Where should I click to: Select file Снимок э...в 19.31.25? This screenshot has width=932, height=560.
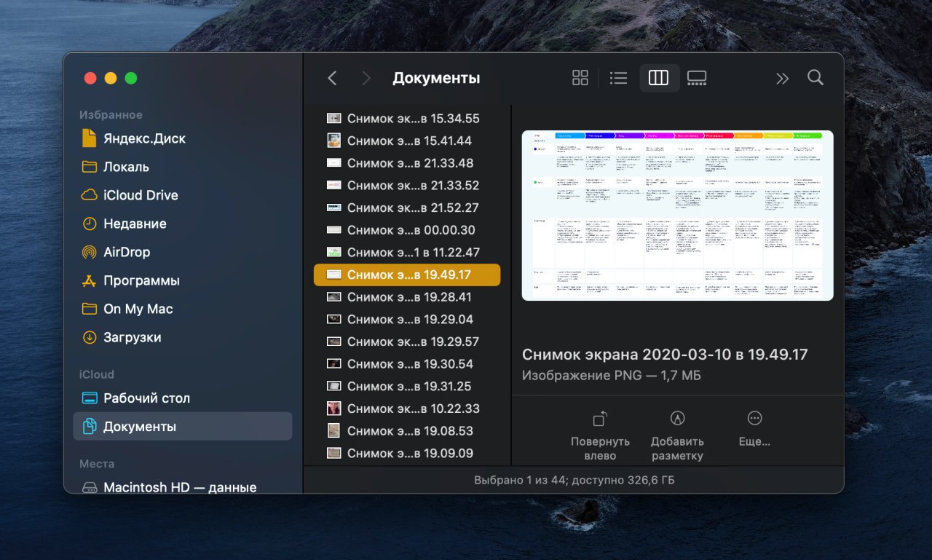[407, 386]
